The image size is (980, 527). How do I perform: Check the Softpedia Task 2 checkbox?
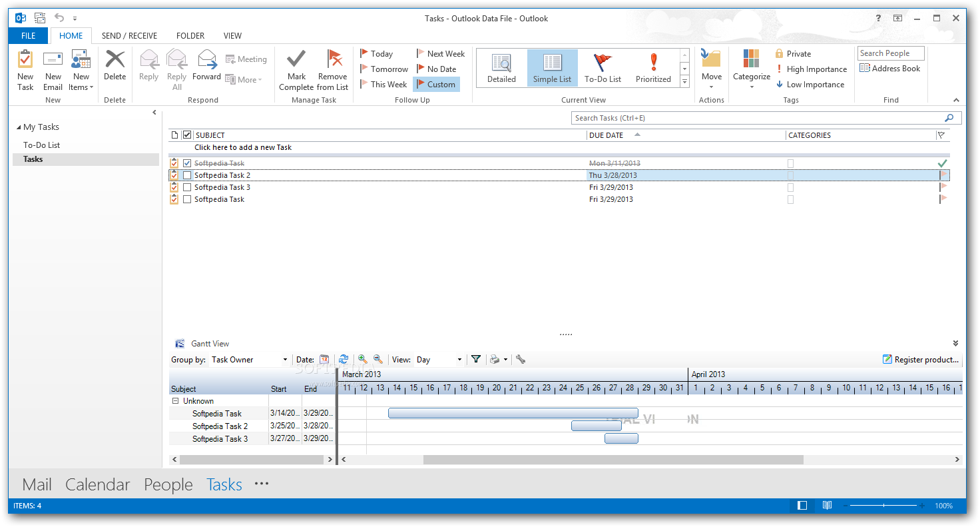coord(187,175)
